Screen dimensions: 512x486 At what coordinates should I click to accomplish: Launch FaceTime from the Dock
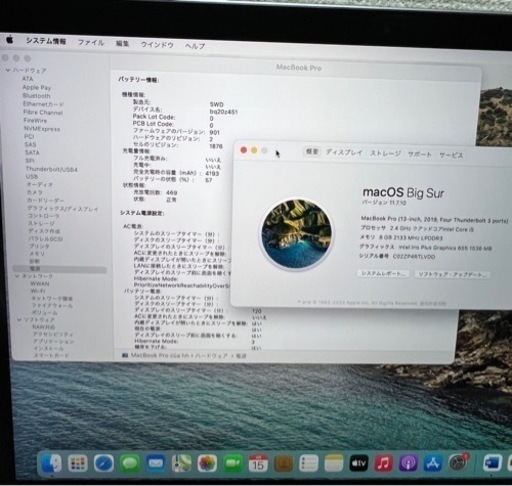point(233,463)
